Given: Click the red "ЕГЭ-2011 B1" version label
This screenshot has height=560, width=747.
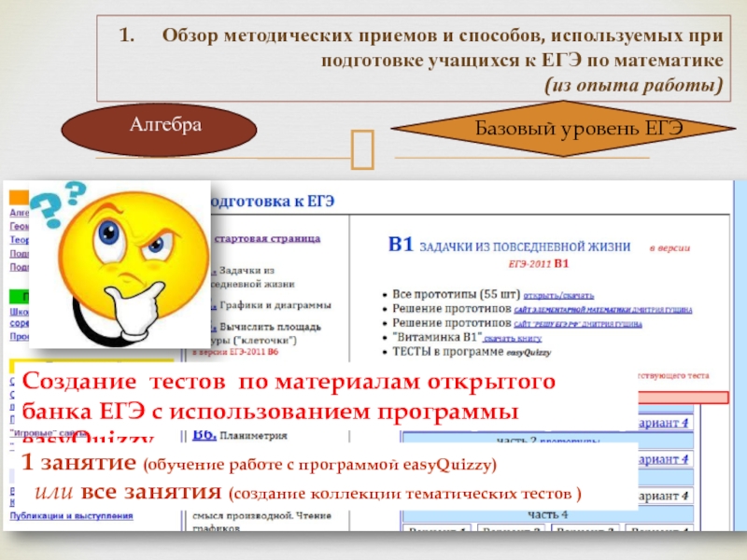Looking at the screenshot, I should click(539, 264).
